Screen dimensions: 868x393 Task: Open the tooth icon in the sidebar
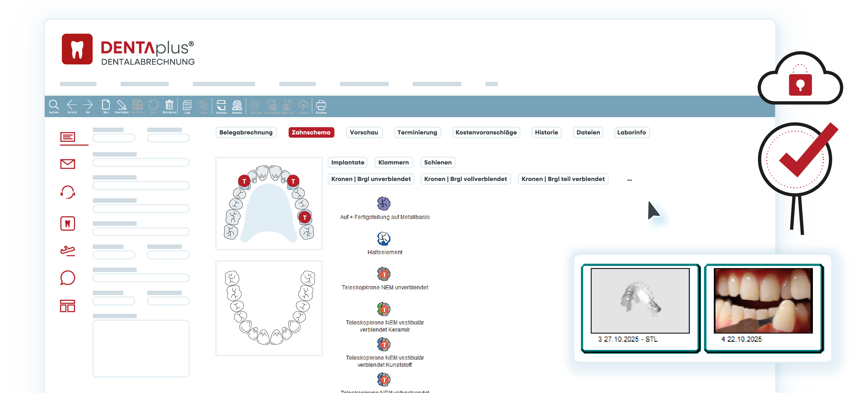point(67,224)
